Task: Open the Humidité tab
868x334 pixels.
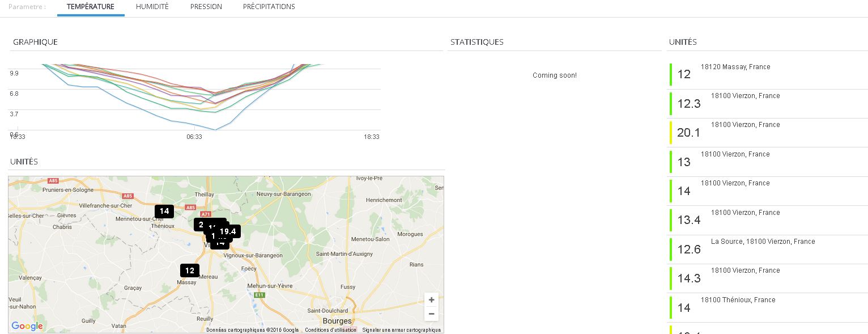Action: coord(152,7)
